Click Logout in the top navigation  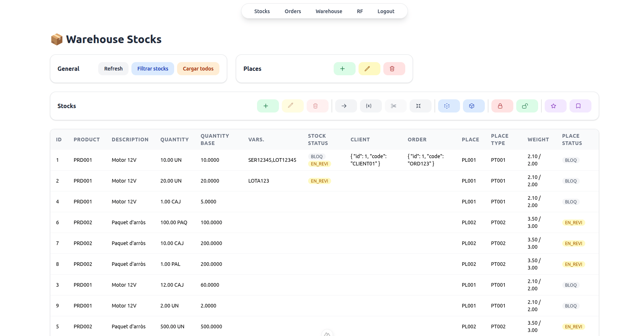pyautogui.click(x=386, y=11)
